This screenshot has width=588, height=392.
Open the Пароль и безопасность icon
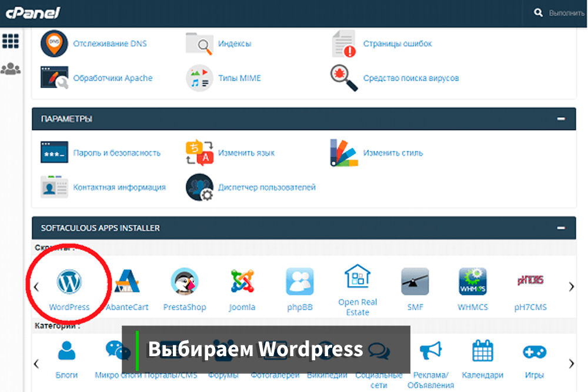54,152
